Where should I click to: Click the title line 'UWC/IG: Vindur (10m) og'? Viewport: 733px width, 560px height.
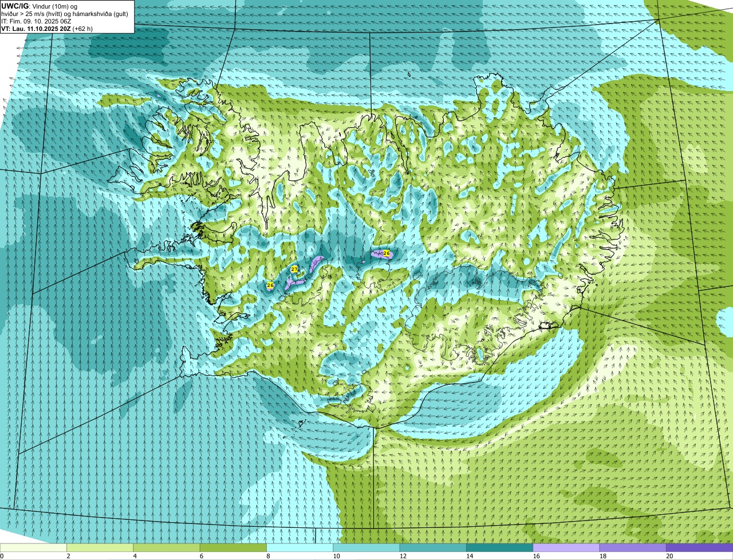pyautogui.click(x=40, y=6)
